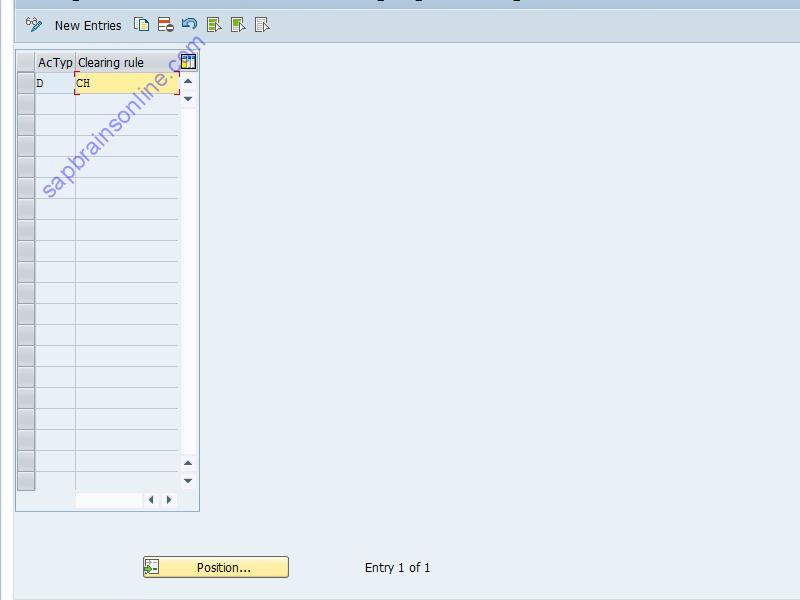Click the Select All icon
The height and width of the screenshot is (600, 800).
(214, 24)
